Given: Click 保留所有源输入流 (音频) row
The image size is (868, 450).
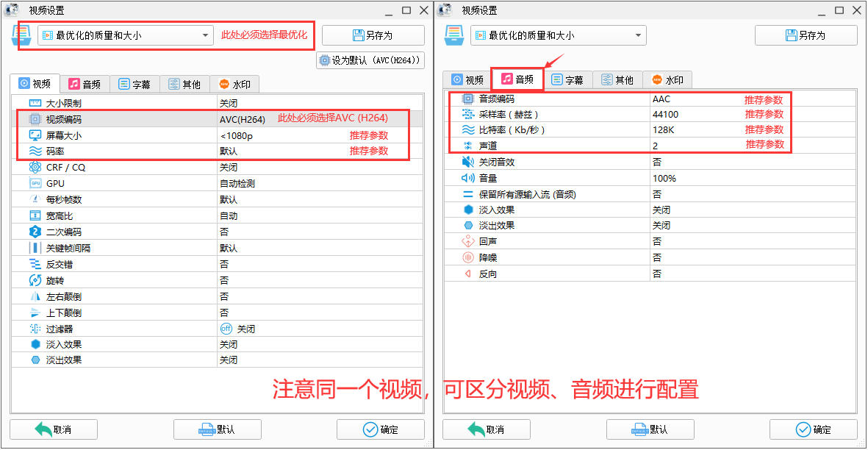Looking at the screenshot, I should 650,194.
